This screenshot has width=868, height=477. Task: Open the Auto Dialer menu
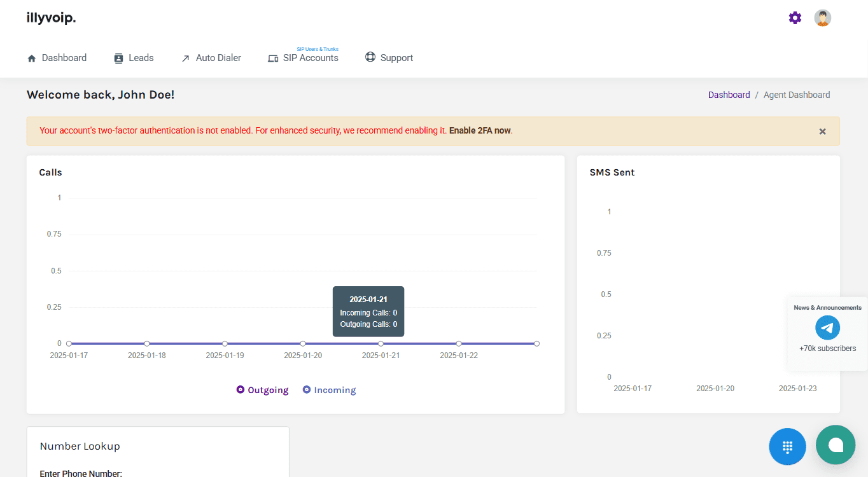point(211,58)
